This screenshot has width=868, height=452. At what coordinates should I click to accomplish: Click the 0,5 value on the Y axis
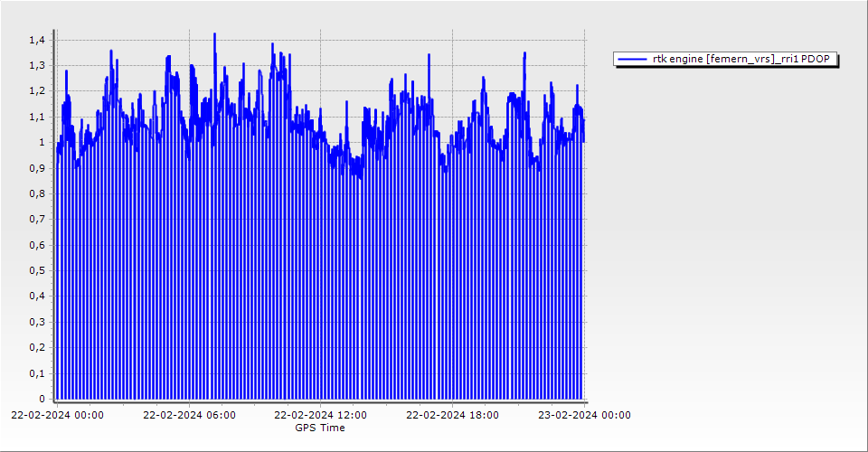[x=36, y=270]
